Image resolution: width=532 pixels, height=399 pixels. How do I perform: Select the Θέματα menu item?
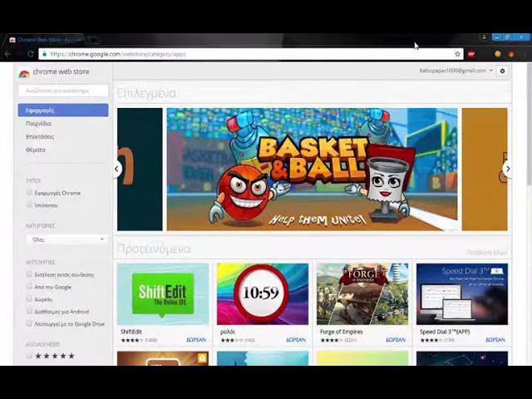coord(36,150)
